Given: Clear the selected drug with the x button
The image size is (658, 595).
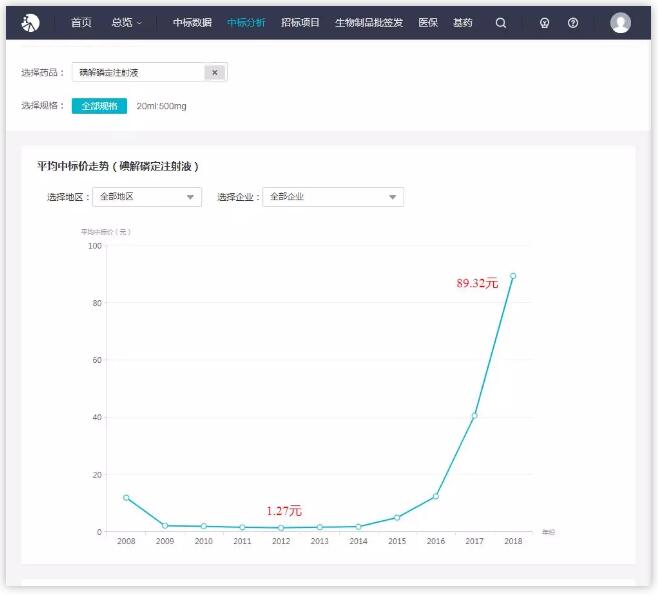Looking at the screenshot, I should point(215,72).
